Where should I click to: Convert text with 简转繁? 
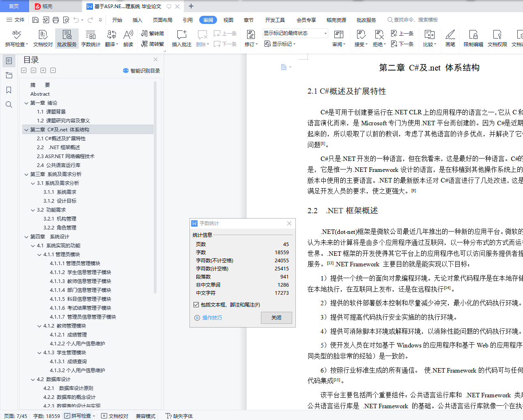coord(153,44)
